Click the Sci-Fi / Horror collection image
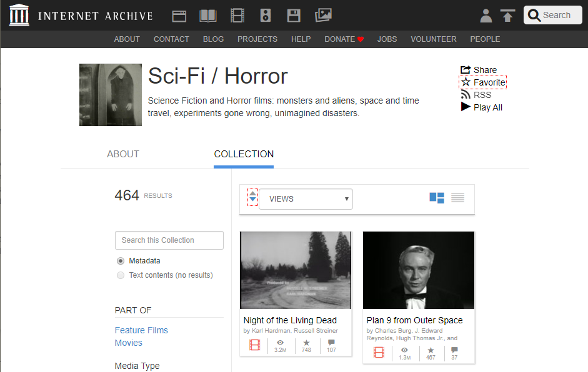The height and width of the screenshot is (372, 588). click(x=110, y=95)
